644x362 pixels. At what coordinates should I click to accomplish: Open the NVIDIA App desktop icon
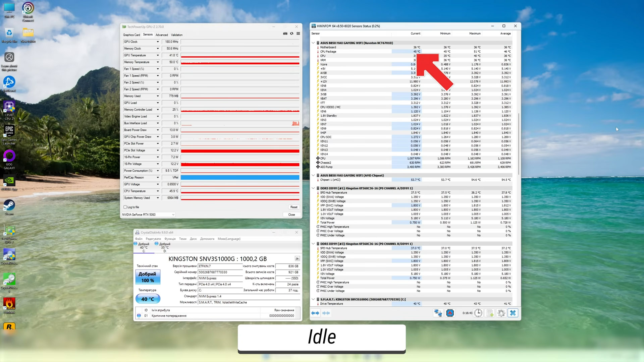pyautogui.click(x=9, y=183)
